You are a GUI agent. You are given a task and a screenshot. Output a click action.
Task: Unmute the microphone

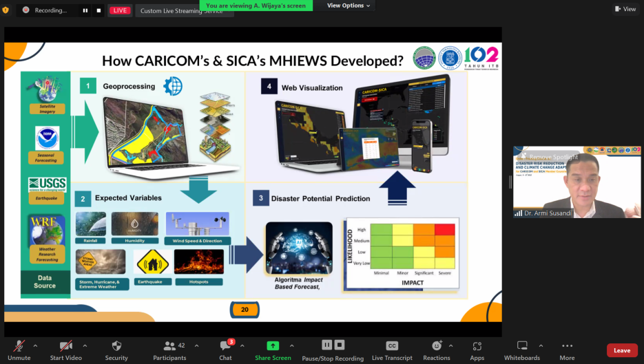click(19, 350)
